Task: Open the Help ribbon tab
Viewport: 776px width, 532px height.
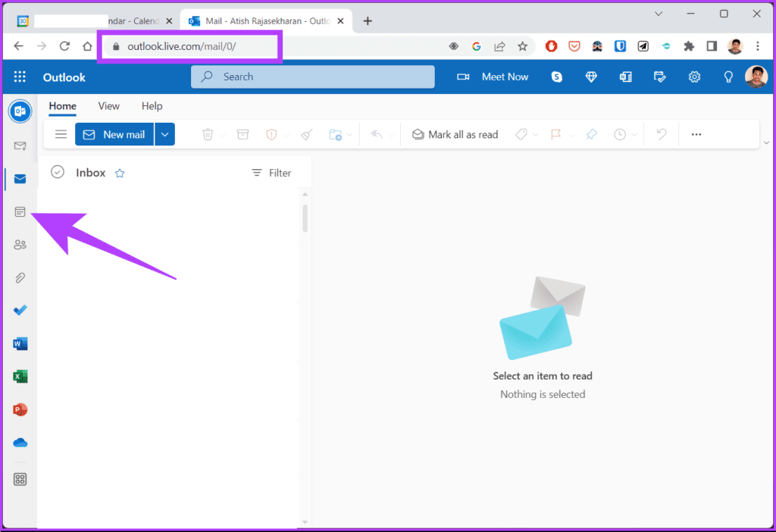Action: click(x=152, y=106)
